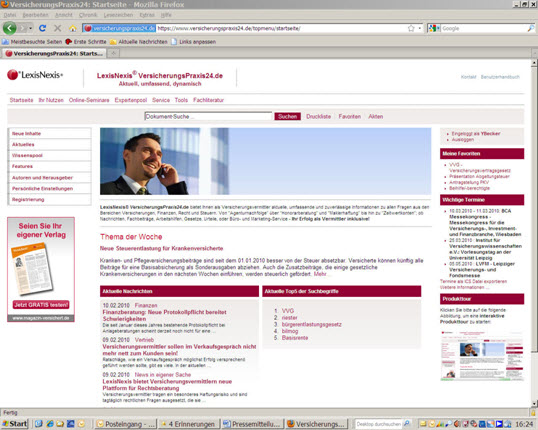Open the Tools navigation item
The width and height of the screenshot is (538, 430).
tap(181, 100)
